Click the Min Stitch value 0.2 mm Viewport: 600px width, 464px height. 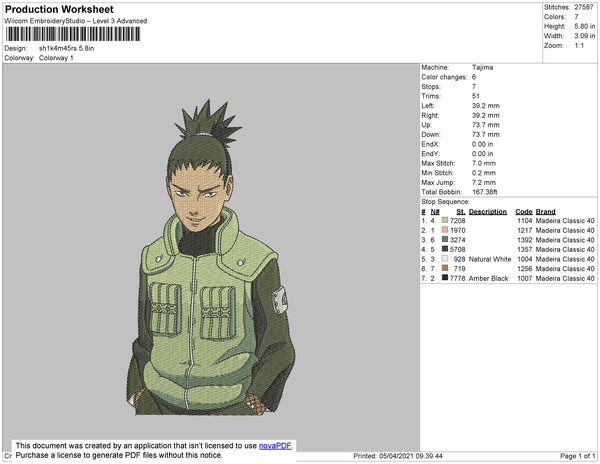point(484,173)
